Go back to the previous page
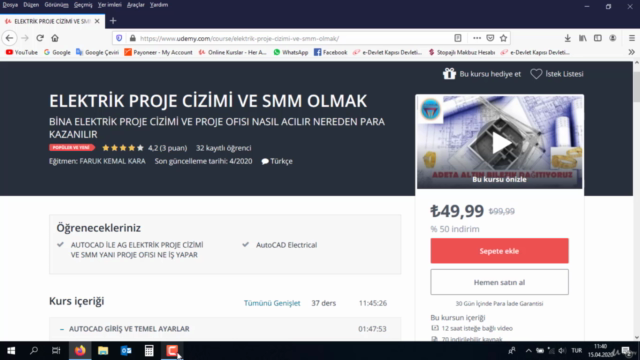640x360 pixels. [9, 38]
